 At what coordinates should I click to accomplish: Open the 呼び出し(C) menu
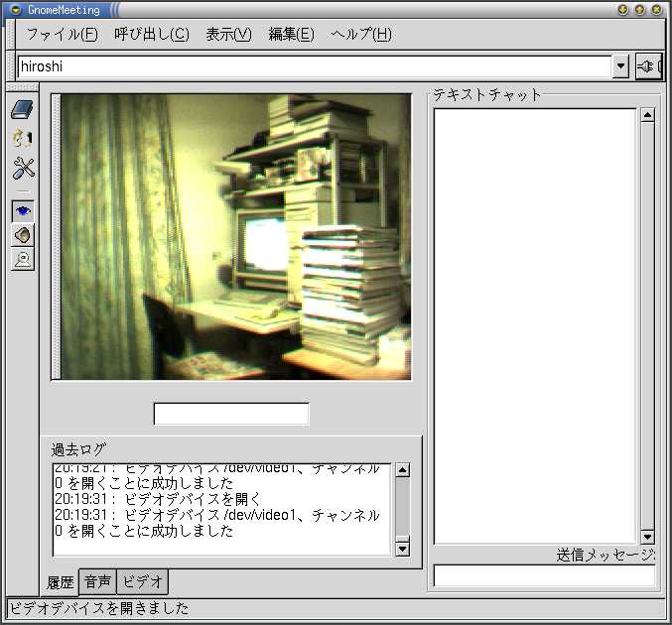[x=151, y=34]
